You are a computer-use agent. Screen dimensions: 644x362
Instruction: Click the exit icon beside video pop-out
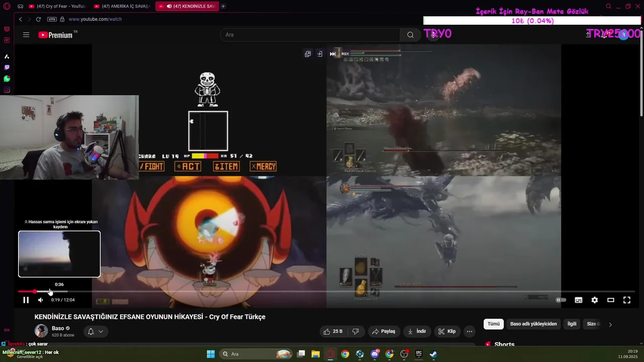pos(319,54)
